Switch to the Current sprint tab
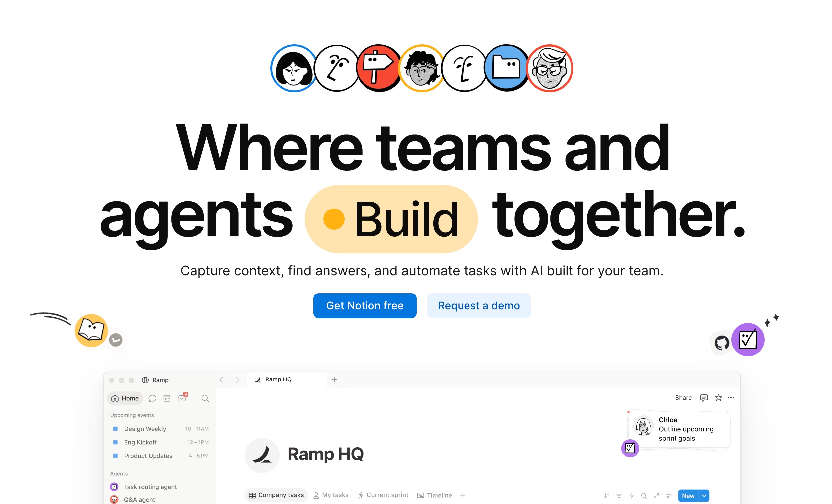The height and width of the screenshot is (504, 832). point(383,495)
